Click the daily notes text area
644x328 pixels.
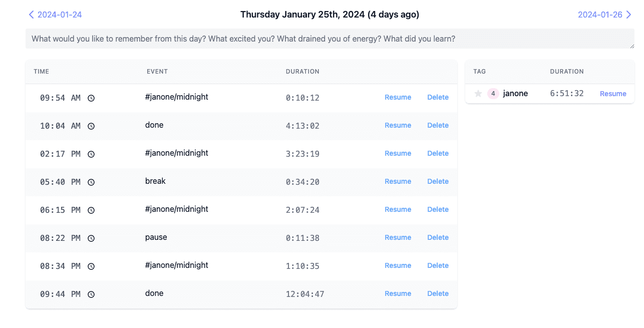pos(330,39)
